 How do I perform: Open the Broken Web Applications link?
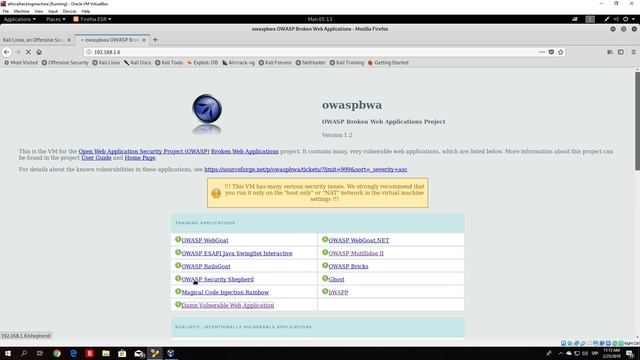click(244, 151)
